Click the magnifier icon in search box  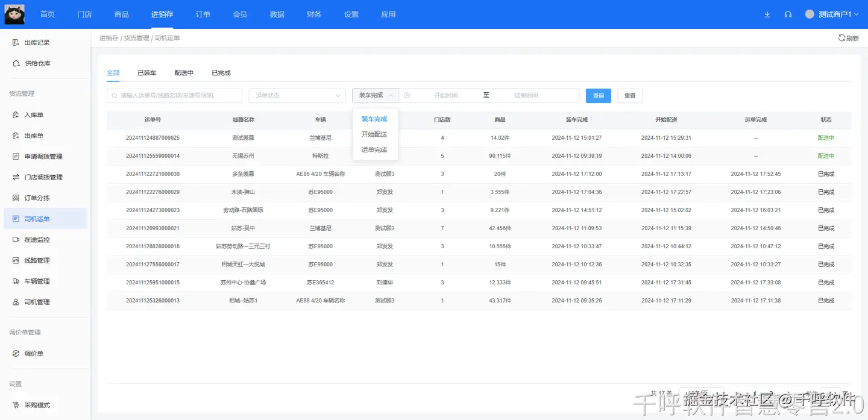coord(115,95)
